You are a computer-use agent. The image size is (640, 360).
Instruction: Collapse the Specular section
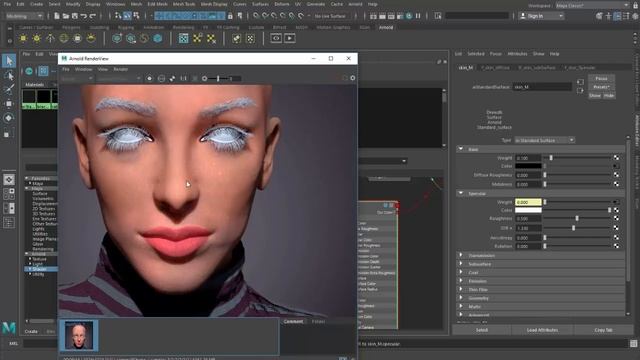coord(461,193)
